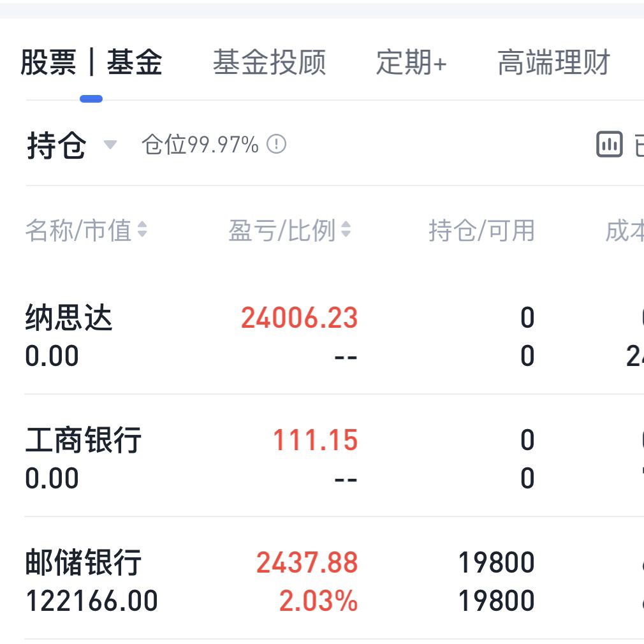Click the info icon next to 仓位99.97%
Screen dimensions: 644x644
coord(276,145)
